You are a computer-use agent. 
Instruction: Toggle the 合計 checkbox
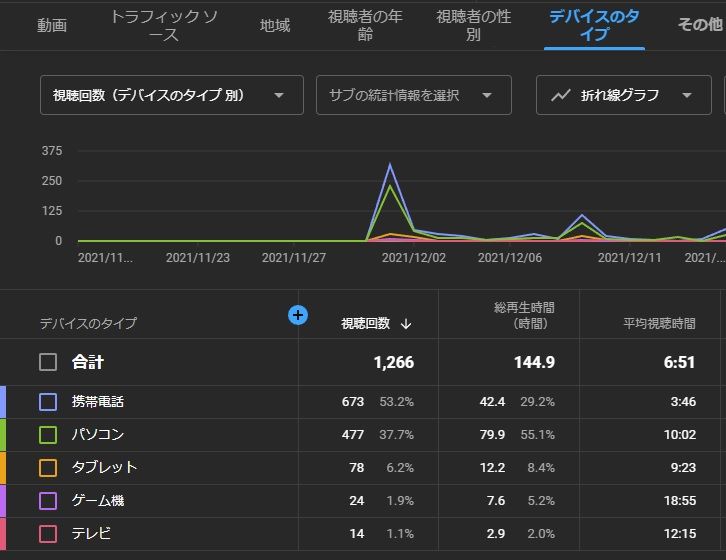(48, 362)
